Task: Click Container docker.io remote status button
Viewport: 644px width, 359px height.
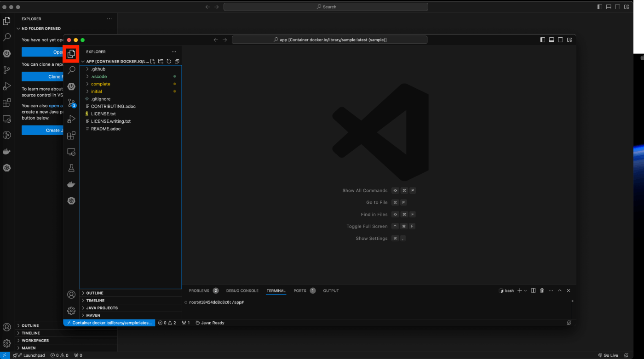Action: pyautogui.click(x=109, y=323)
